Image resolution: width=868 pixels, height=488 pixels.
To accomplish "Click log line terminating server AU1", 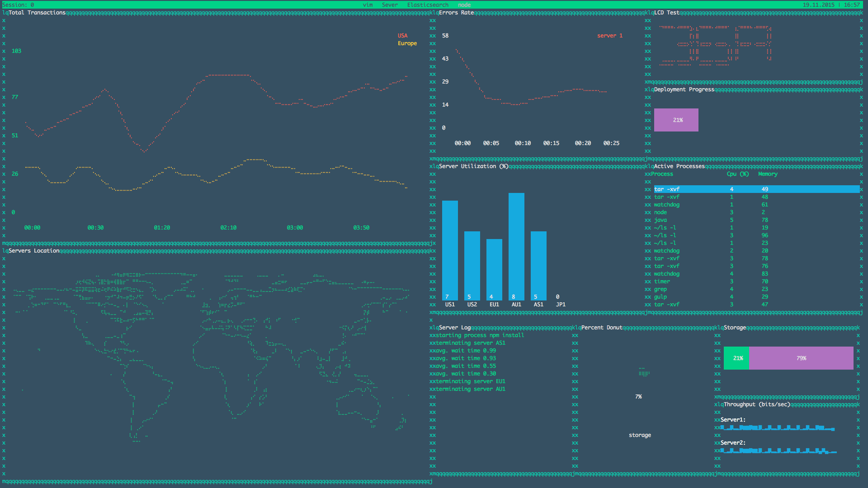I will click(x=471, y=389).
